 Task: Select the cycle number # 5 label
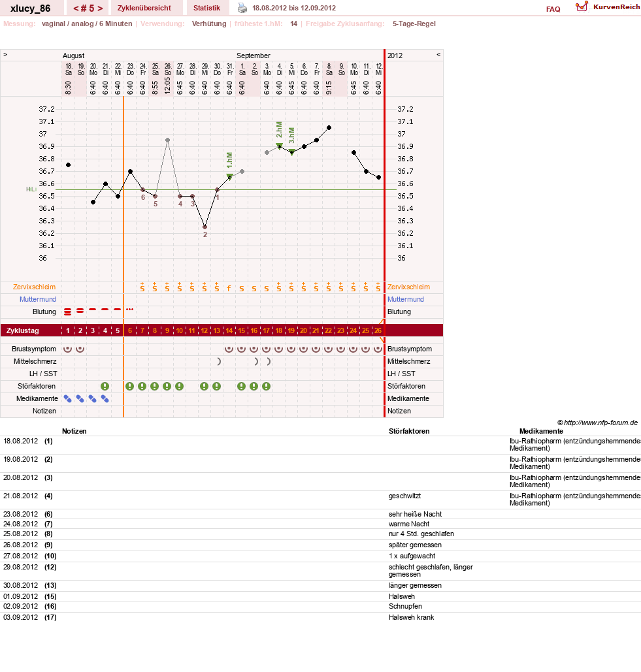pyautogui.click(x=88, y=8)
